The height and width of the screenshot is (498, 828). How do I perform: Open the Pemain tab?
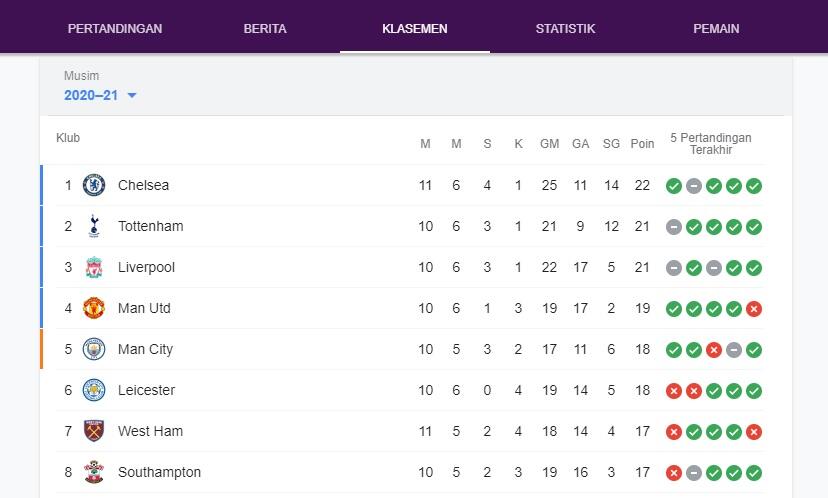(716, 28)
